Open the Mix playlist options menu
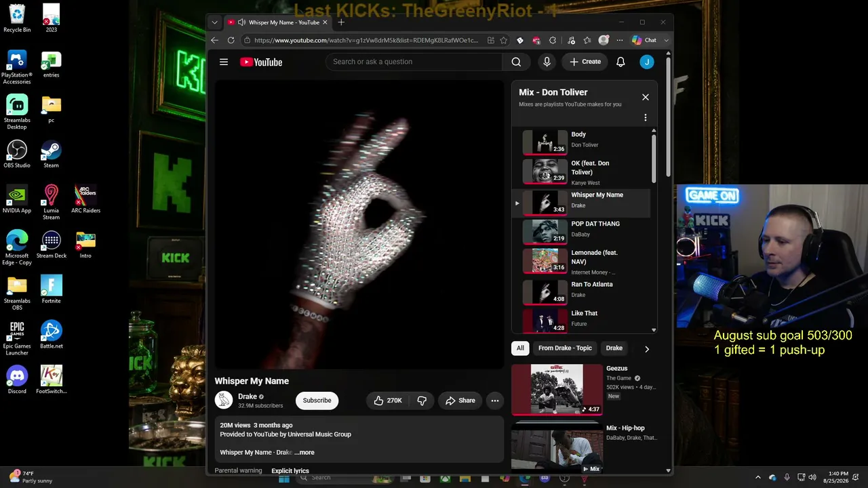 [x=646, y=118]
